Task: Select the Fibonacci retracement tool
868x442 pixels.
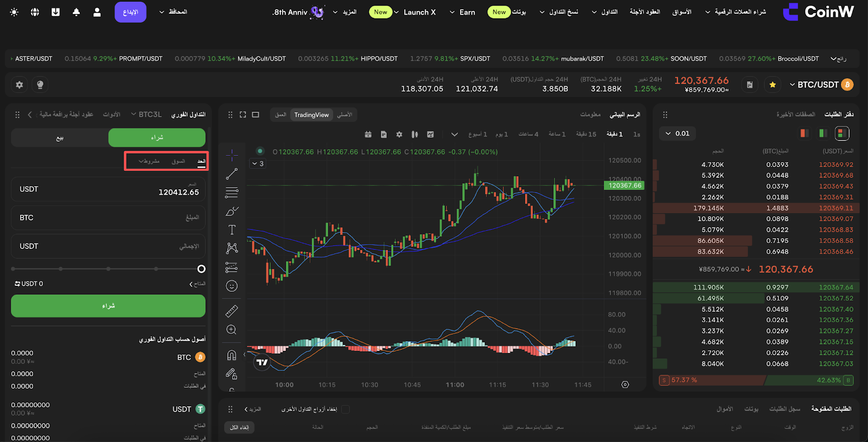Action: (232, 193)
